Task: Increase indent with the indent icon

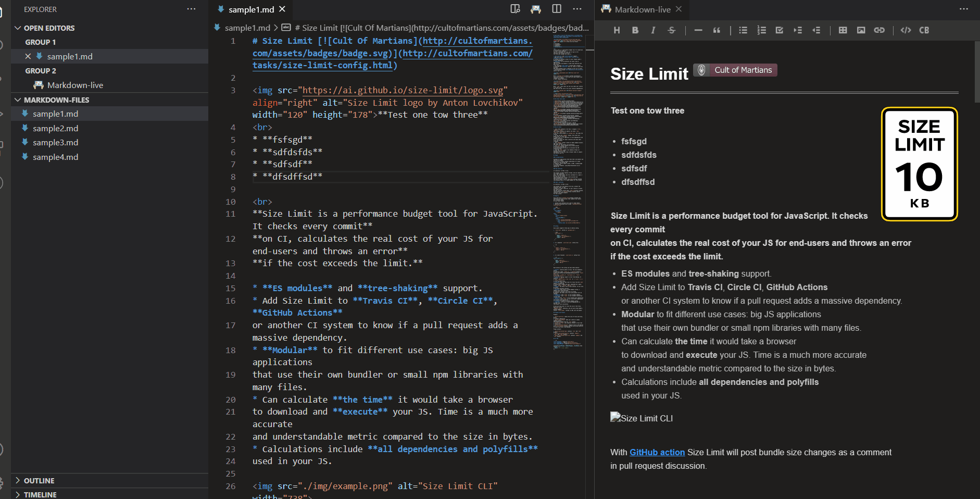Action: coord(798,30)
